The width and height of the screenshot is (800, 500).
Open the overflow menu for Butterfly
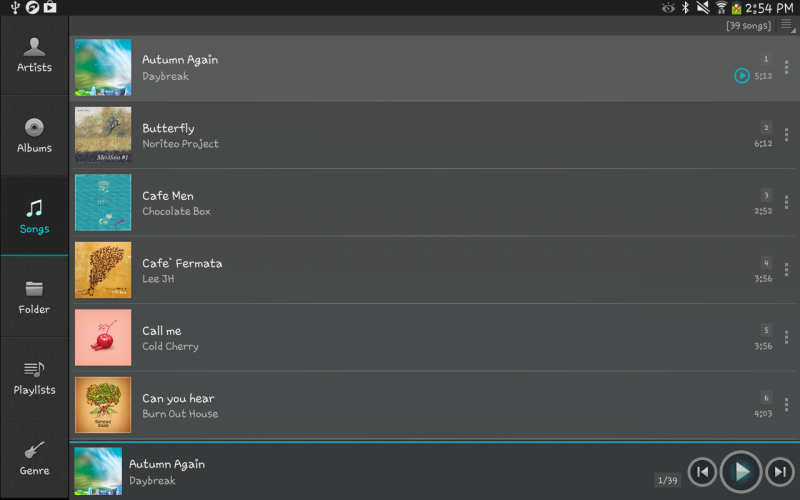(x=787, y=135)
